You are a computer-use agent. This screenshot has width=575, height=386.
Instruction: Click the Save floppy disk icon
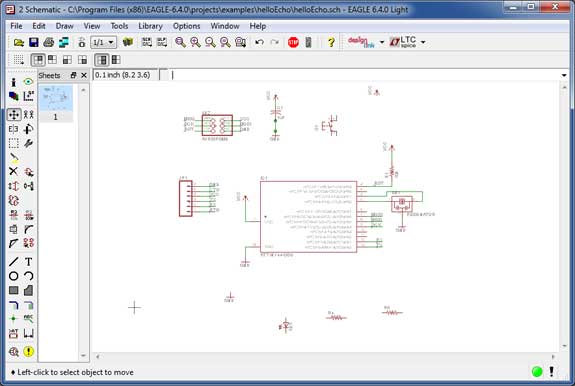pos(34,42)
